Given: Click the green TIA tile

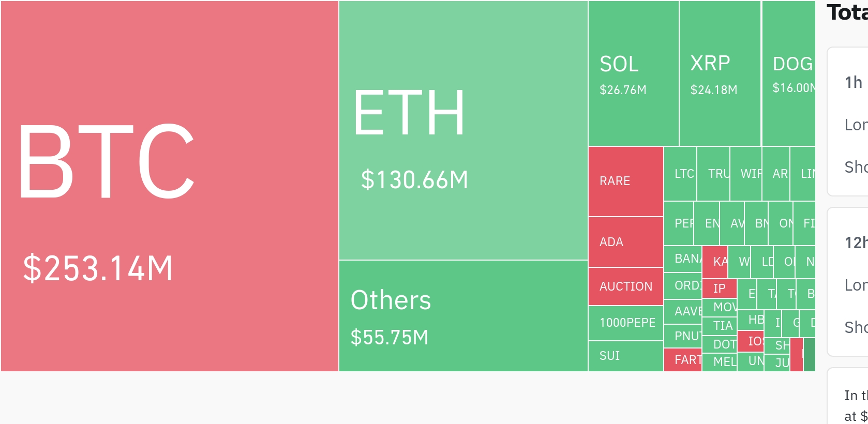Looking at the screenshot, I should (x=719, y=326).
